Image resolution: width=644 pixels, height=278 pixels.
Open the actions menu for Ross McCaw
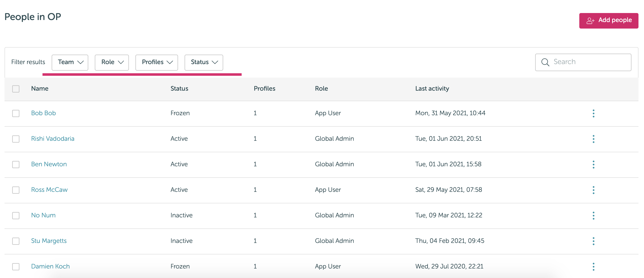point(593,190)
